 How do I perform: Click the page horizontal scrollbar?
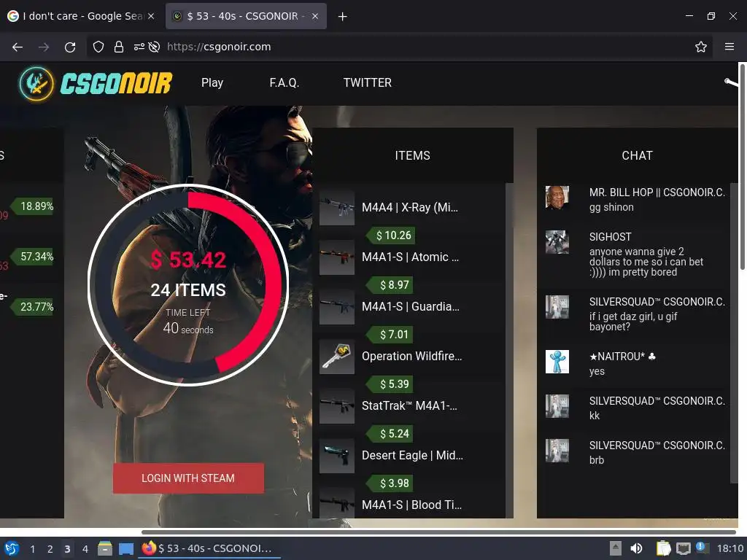pos(438,532)
